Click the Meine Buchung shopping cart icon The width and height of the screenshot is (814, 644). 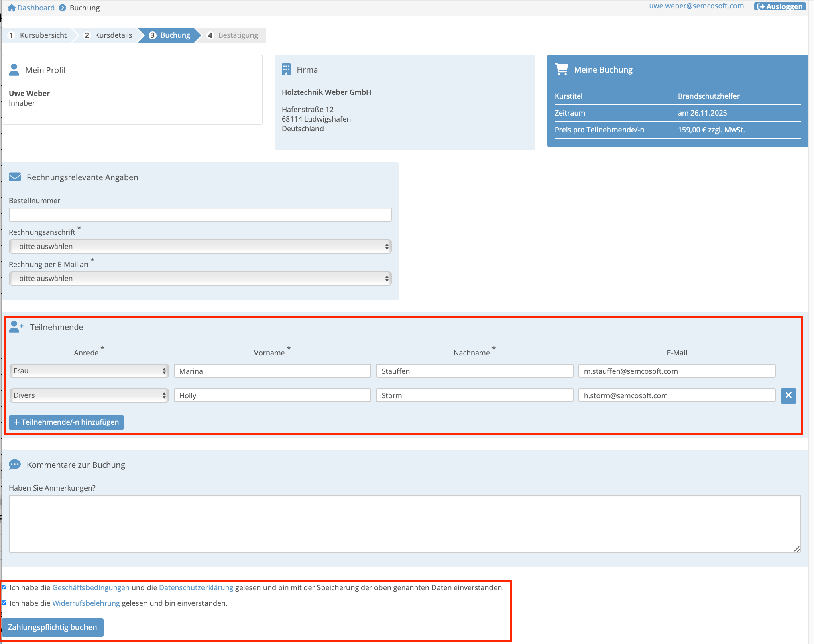pyautogui.click(x=561, y=69)
